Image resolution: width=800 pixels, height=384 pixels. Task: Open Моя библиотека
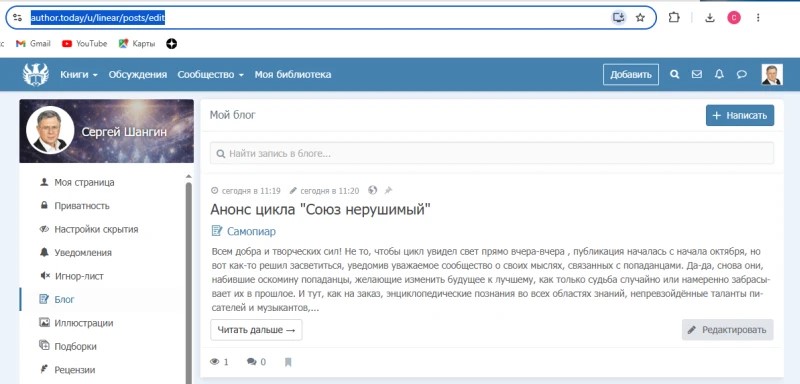click(x=293, y=74)
